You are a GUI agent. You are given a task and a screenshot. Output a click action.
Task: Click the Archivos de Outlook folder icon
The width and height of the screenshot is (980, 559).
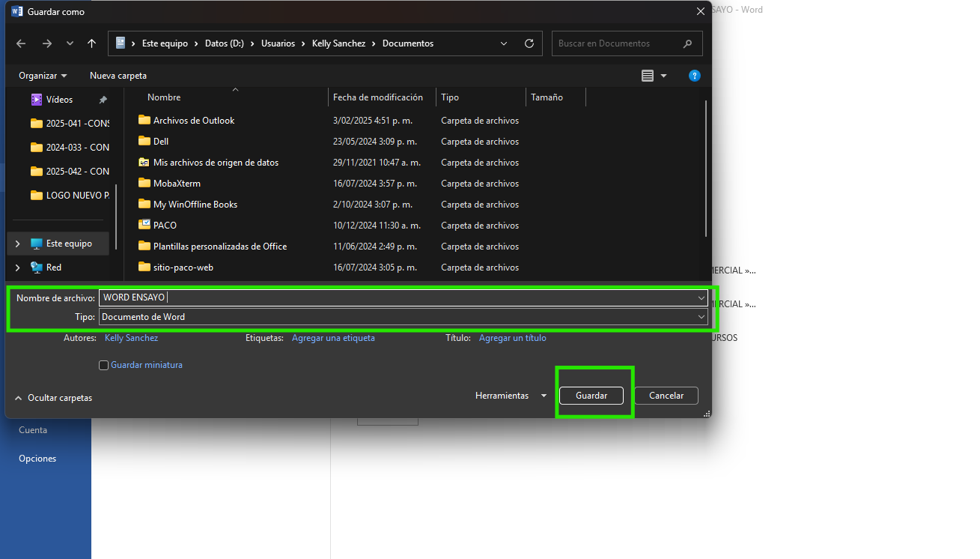coord(144,121)
